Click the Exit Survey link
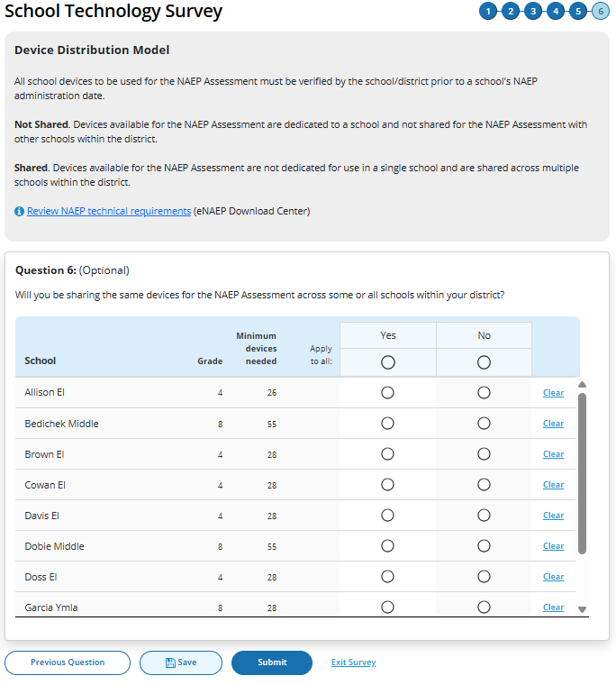Viewport: 616px width, 685px height. (353, 662)
